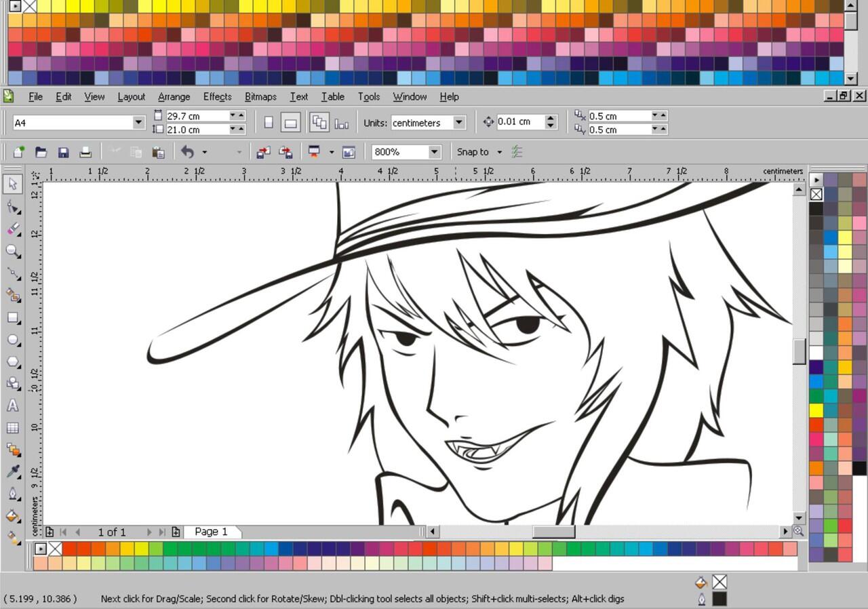Open the Bitmaps menu

(260, 96)
